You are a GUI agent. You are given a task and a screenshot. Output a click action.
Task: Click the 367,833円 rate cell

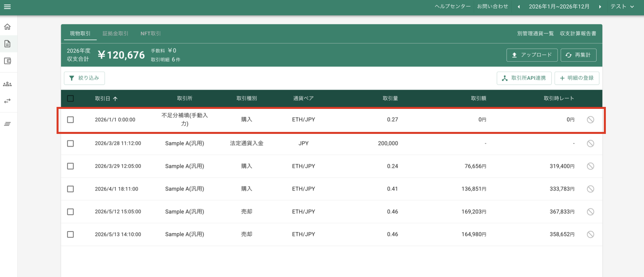point(562,212)
